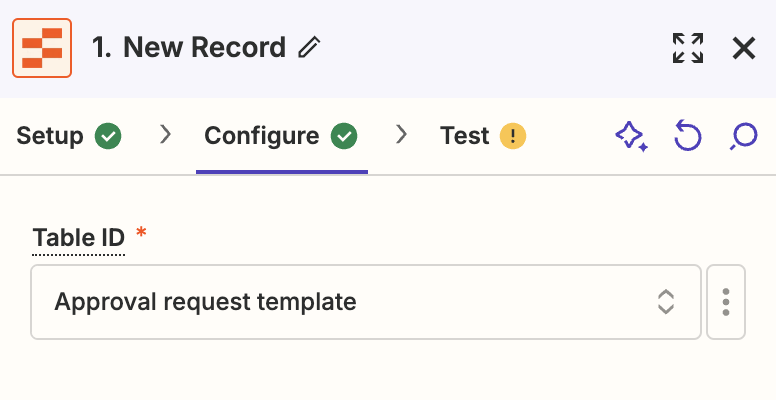The height and width of the screenshot is (400, 776).
Task: Close the New Record step panel
Action: (744, 48)
